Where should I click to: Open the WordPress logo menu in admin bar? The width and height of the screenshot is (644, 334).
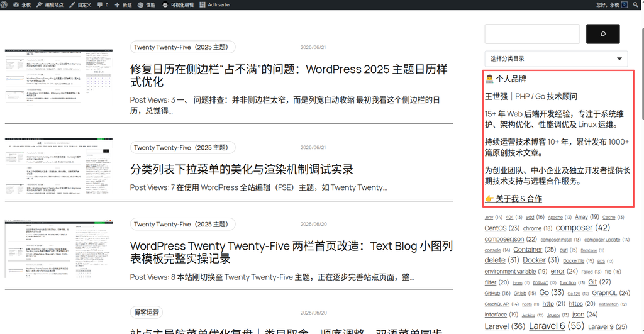coord(4,4)
